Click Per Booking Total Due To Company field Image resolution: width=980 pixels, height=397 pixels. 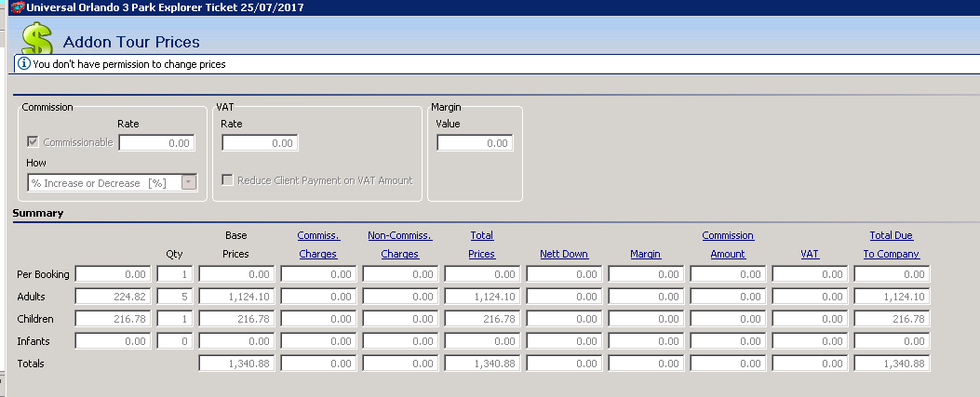coord(892,274)
